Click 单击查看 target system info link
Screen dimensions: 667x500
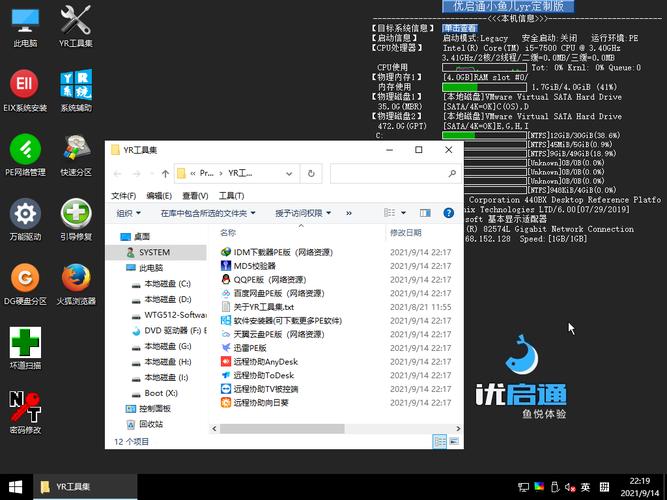point(460,29)
